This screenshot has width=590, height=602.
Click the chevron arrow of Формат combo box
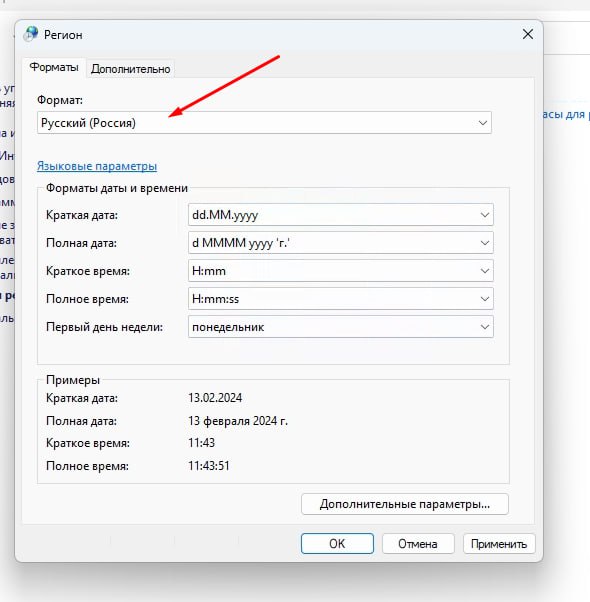click(x=483, y=123)
